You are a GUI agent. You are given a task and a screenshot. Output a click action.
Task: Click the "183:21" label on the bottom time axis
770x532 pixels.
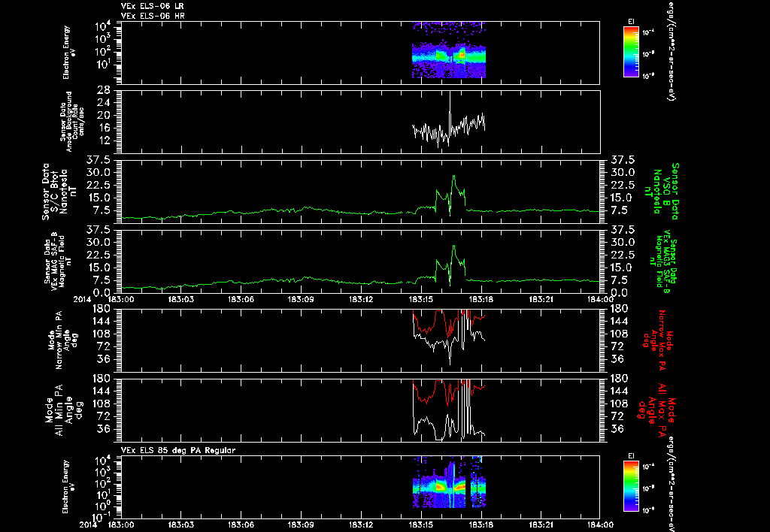pyautogui.click(x=541, y=524)
